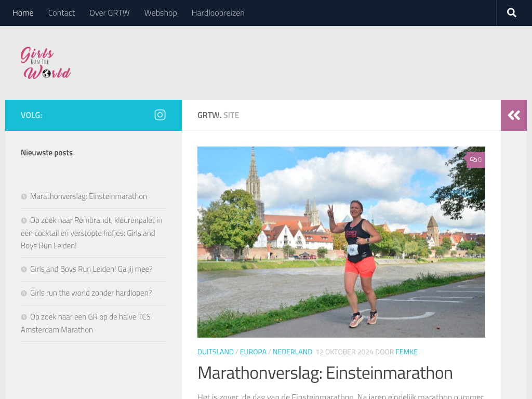Select Hardloopreizen in the navigation bar
This screenshot has height=399, width=532.
pos(218,13)
